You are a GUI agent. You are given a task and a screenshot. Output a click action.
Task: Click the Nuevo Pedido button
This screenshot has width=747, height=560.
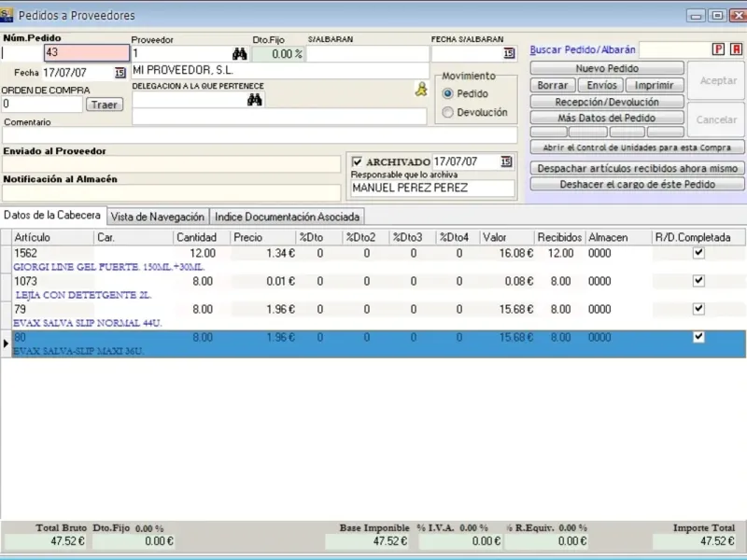pos(607,69)
